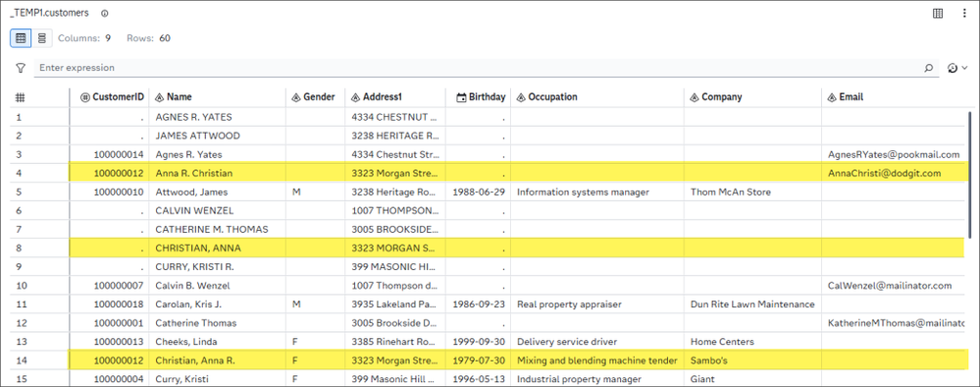
Task: Click the AnnaChristi@dodgit.com email cell
Action: pos(893,173)
